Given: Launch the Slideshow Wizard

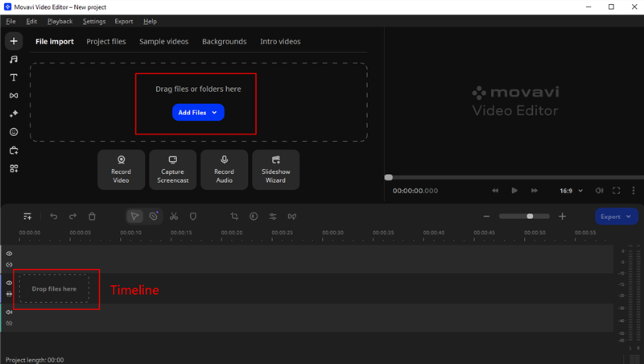Looking at the screenshot, I should pos(276,170).
